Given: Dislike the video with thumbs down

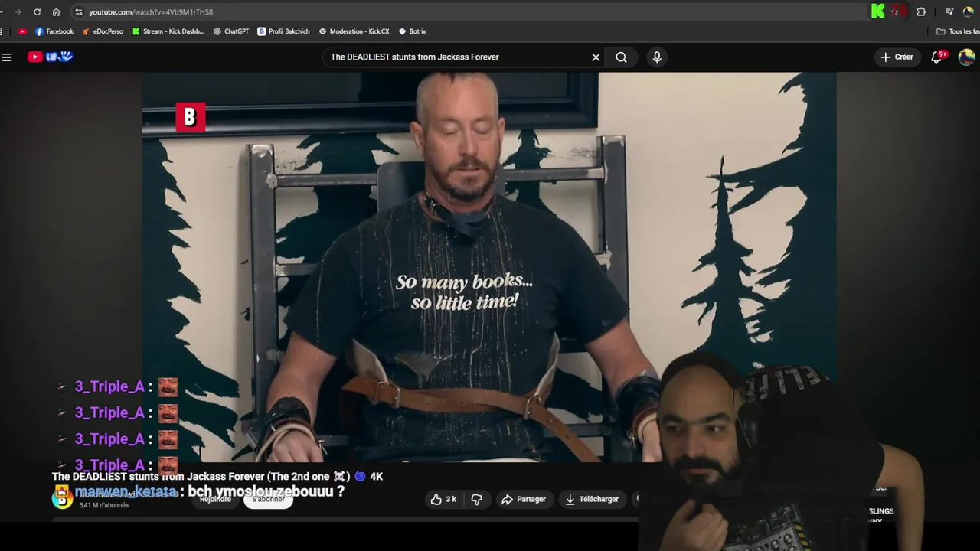Looking at the screenshot, I should tap(476, 499).
